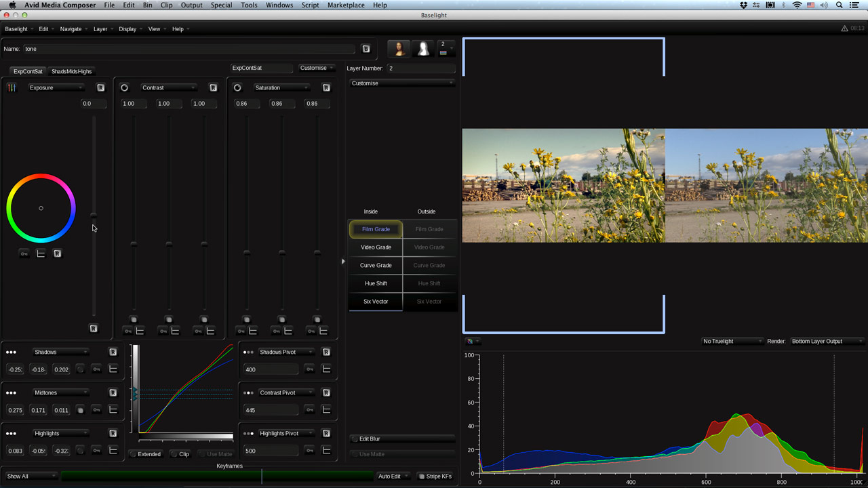Open the Layer menu in Baselight
Screen dimensions: 868x488
[x=100, y=29]
